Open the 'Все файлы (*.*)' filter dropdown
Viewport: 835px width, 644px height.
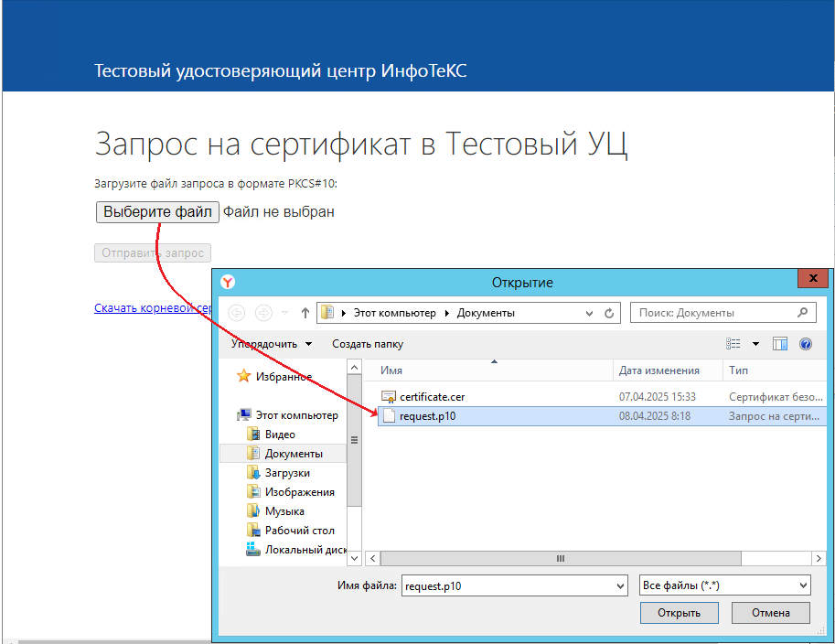coord(724,585)
